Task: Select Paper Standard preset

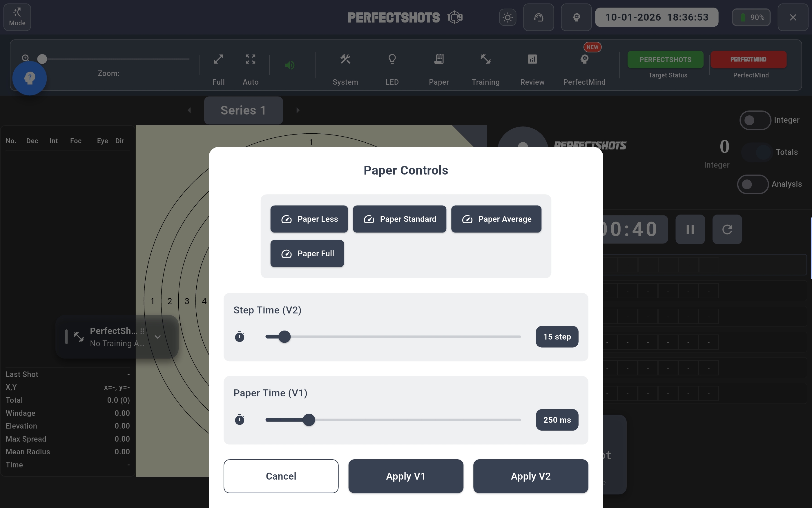Action: pos(399,219)
